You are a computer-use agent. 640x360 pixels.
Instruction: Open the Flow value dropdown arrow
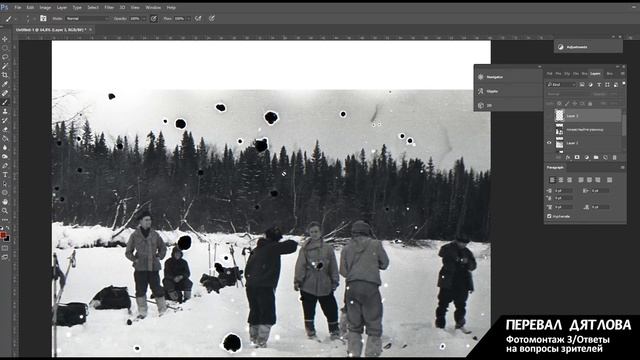pyautogui.click(x=189, y=18)
